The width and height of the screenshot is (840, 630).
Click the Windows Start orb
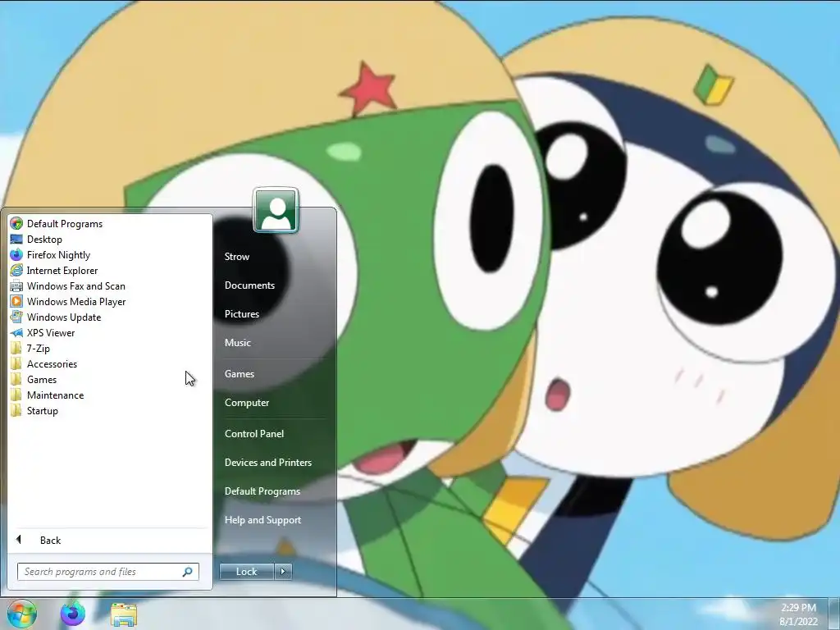[22, 614]
